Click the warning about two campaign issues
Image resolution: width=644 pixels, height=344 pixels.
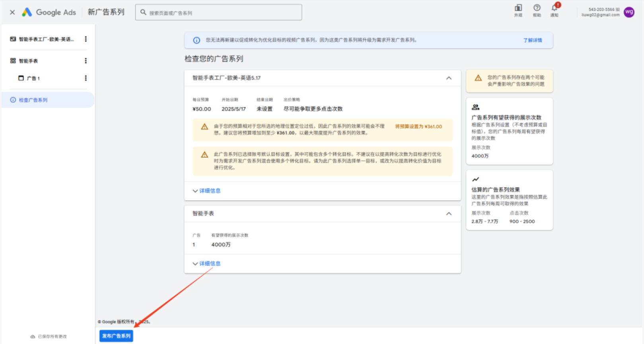(x=510, y=81)
